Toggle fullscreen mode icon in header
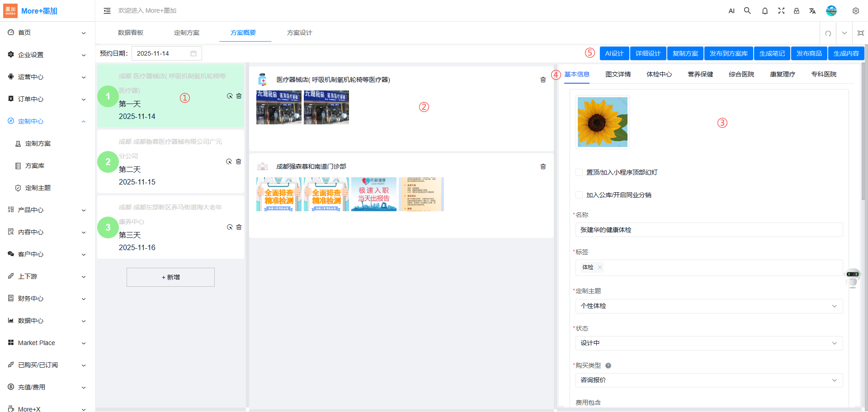868x412 pixels. 781,11
